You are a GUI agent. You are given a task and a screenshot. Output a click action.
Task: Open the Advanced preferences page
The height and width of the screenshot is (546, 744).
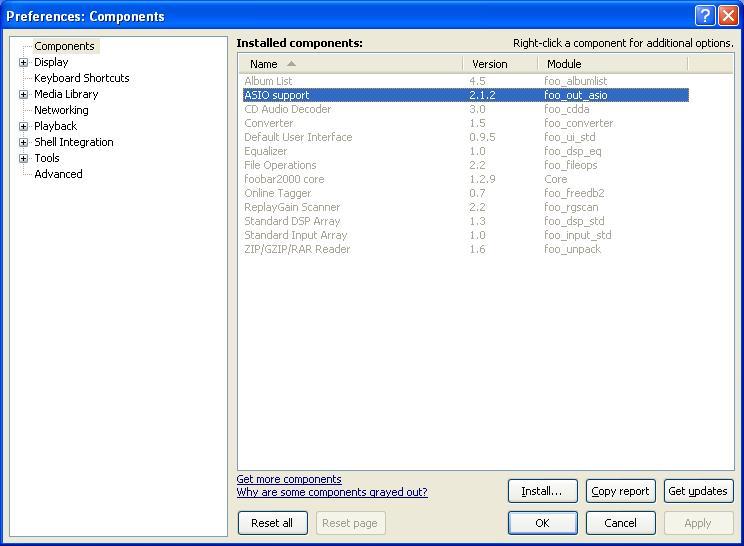[x=58, y=174]
